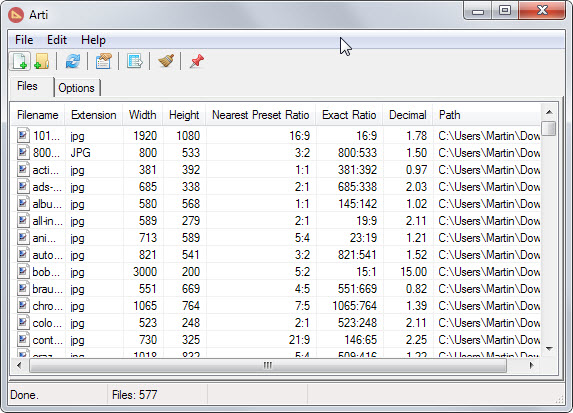Image resolution: width=573 pixels, height=413 pixels.
Task: Select the exact ratio 19:9
Action: pos(367,221)
